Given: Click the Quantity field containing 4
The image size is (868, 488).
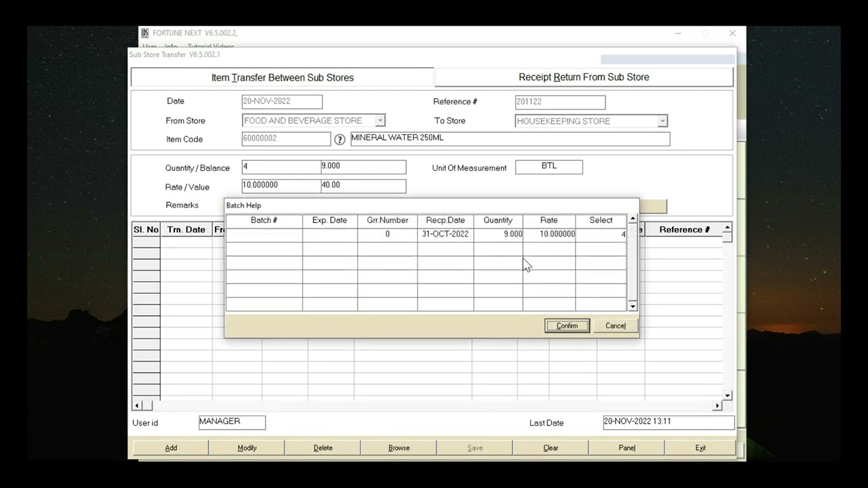Looking at the screenshot, I should pyautogui.click(x=281, y=167).
